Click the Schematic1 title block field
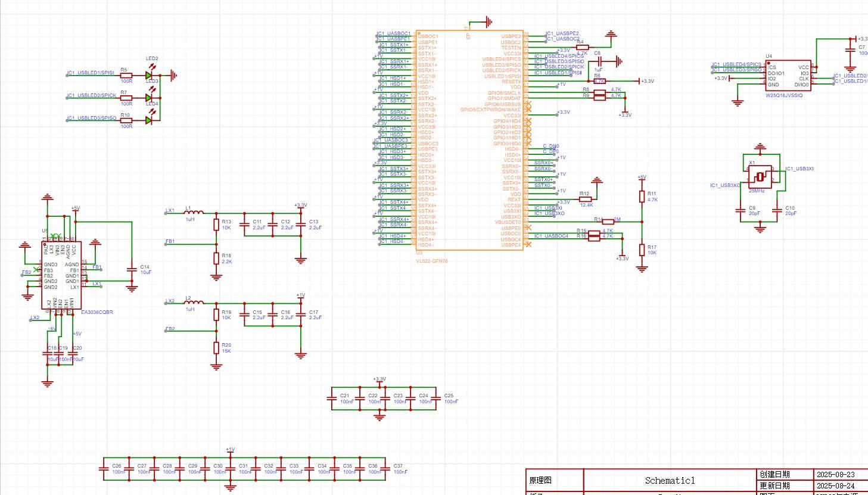 point(670,481)
